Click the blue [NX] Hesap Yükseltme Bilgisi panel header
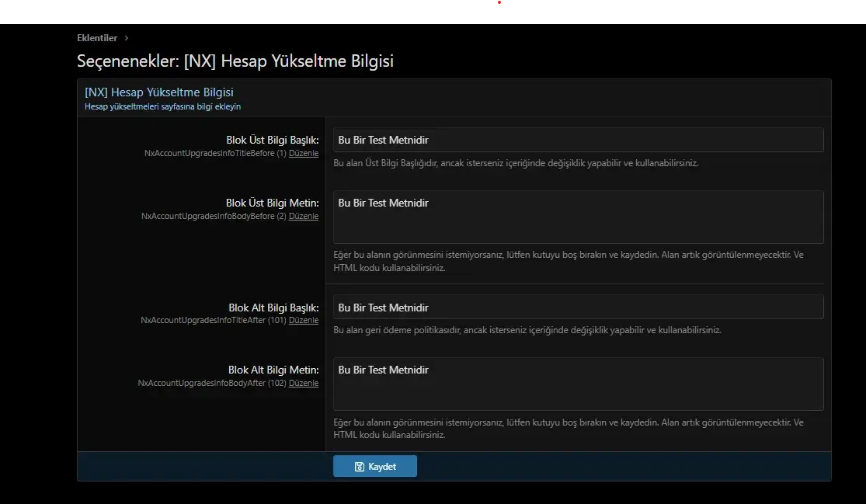Viewport: 866px width, 504px height. point(159,92)
